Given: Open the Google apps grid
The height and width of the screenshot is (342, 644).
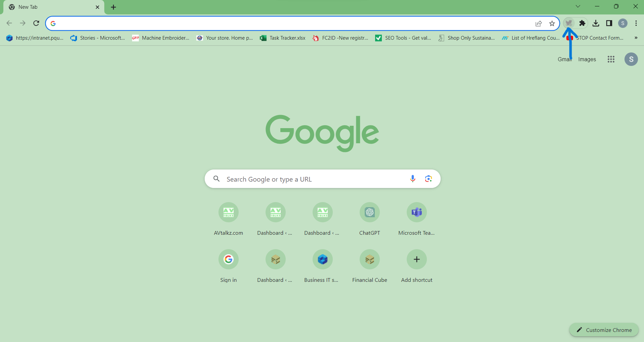Looking at the screenshot, I should [611, 59].
